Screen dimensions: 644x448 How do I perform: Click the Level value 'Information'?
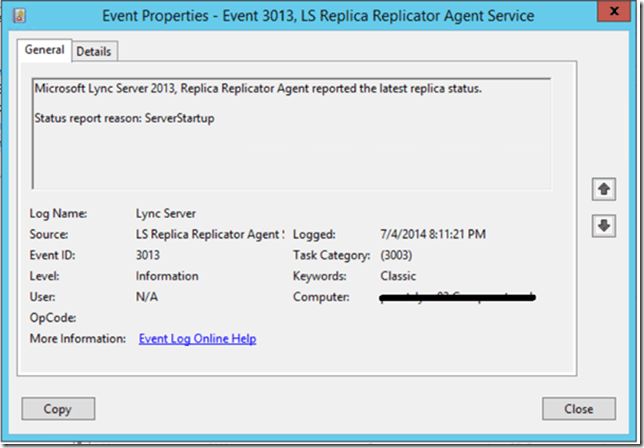pyautogui.click(x=167, y=276)
